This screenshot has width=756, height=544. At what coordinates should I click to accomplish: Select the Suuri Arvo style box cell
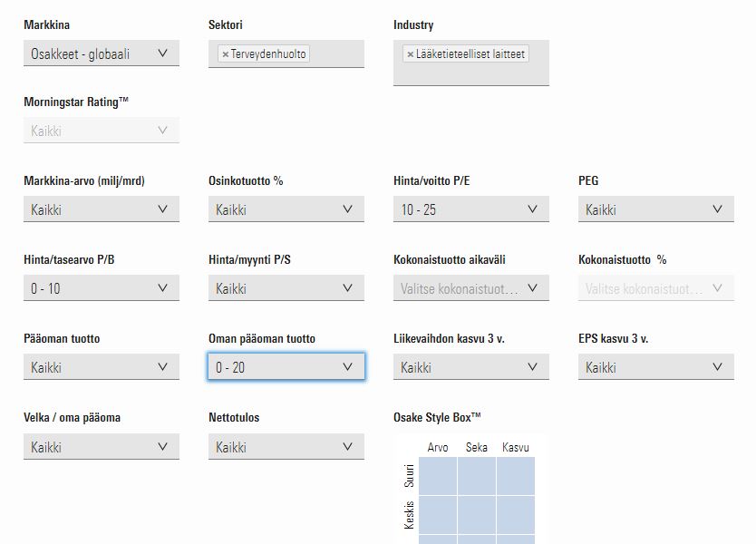pyautogui.click(x=438, y=475)
